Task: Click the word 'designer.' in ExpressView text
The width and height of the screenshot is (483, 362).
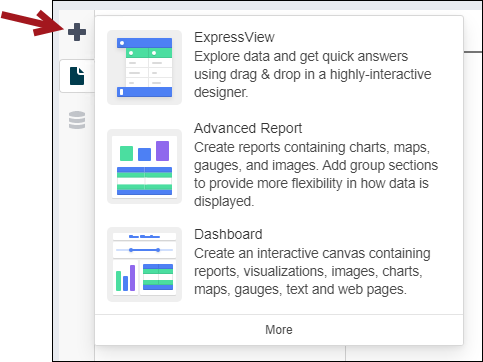Action: pos(221,92)
